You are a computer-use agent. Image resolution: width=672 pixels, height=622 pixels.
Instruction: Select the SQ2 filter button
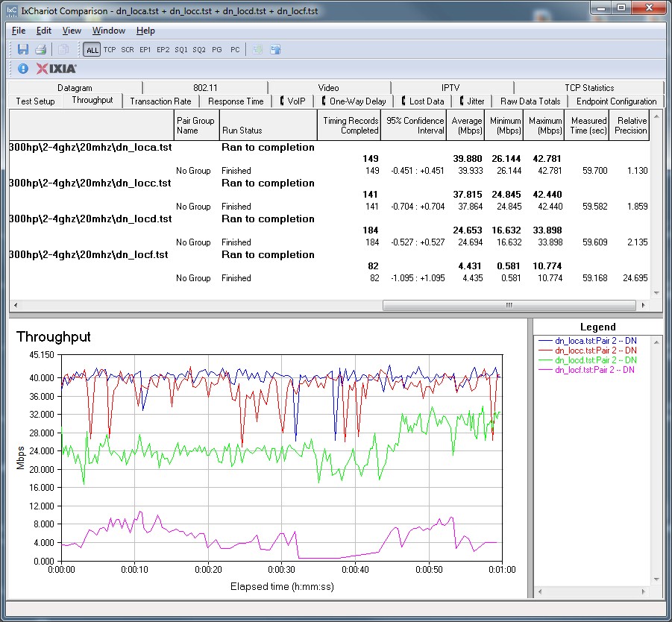199,50
